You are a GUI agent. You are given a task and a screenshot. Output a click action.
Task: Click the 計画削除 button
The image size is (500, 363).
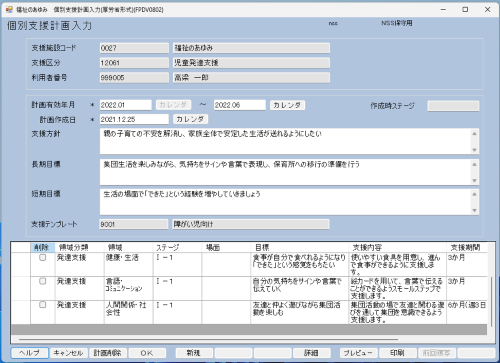[x=108, y=353]
